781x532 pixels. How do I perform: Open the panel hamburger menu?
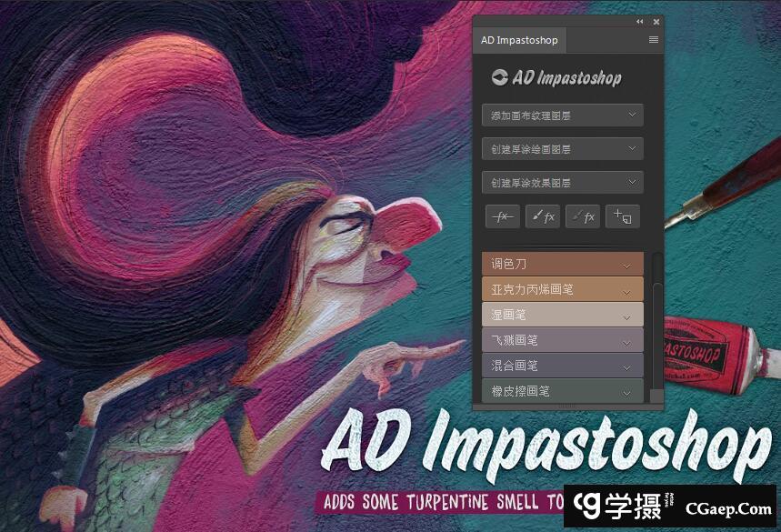click(x=653, y=40)
